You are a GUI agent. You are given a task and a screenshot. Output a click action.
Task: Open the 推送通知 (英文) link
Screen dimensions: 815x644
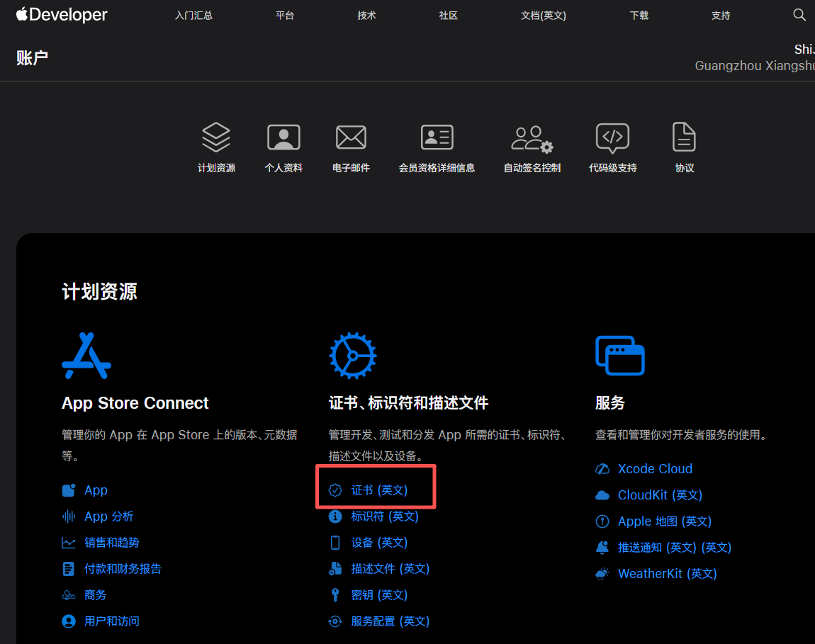(x=675, y=548)
